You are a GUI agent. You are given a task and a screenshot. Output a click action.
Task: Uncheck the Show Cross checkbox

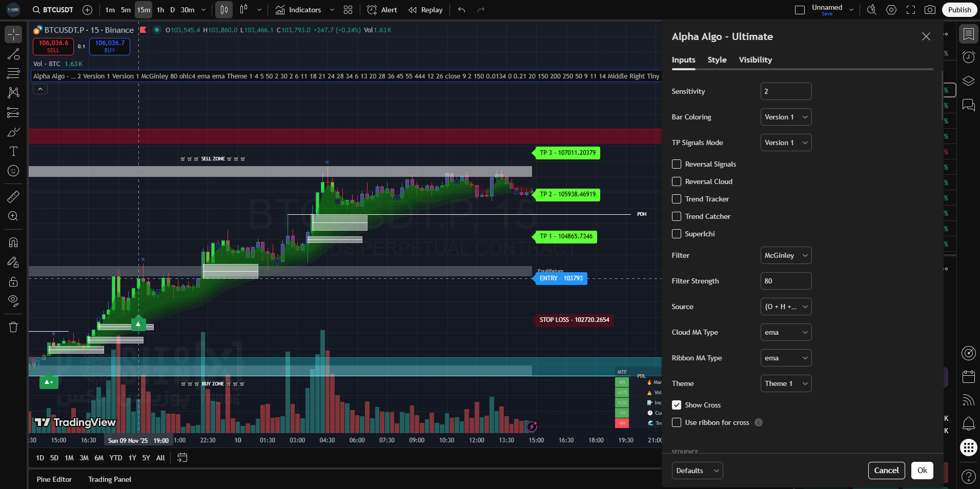[x=677, y=405]
